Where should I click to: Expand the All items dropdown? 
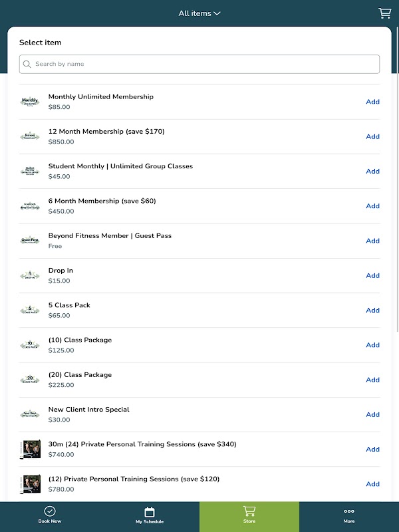pyautogui.click(x=199, y=13)
